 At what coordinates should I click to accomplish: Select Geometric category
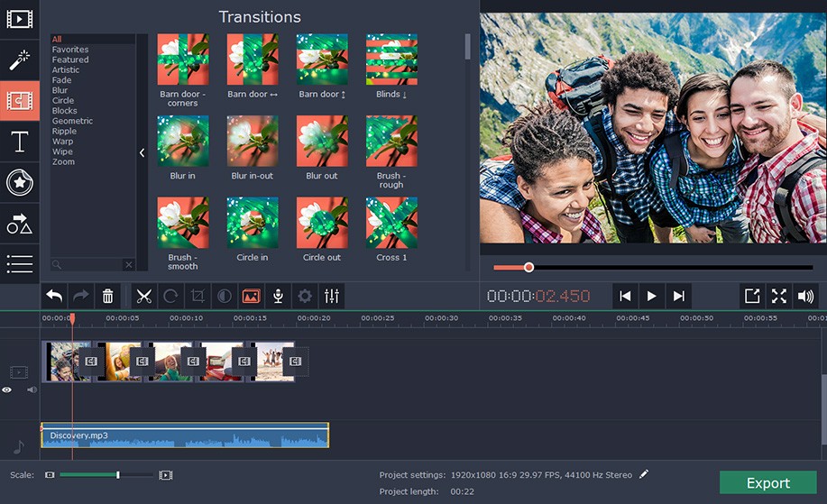[72, 121]
